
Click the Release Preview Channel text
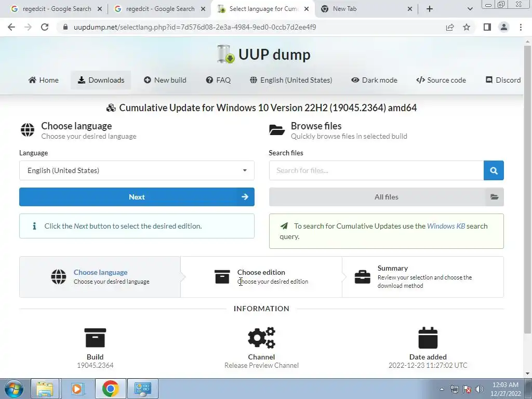[261, 365]
